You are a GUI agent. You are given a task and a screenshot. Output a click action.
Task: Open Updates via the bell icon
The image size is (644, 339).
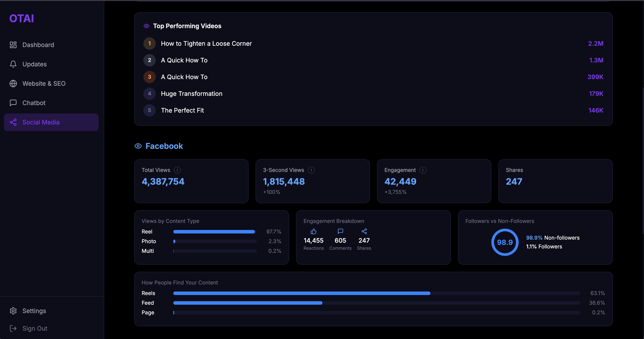pos(13,64)
